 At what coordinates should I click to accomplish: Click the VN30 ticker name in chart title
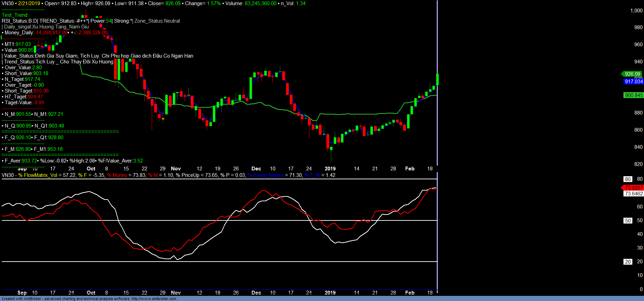tap(8, 3)
